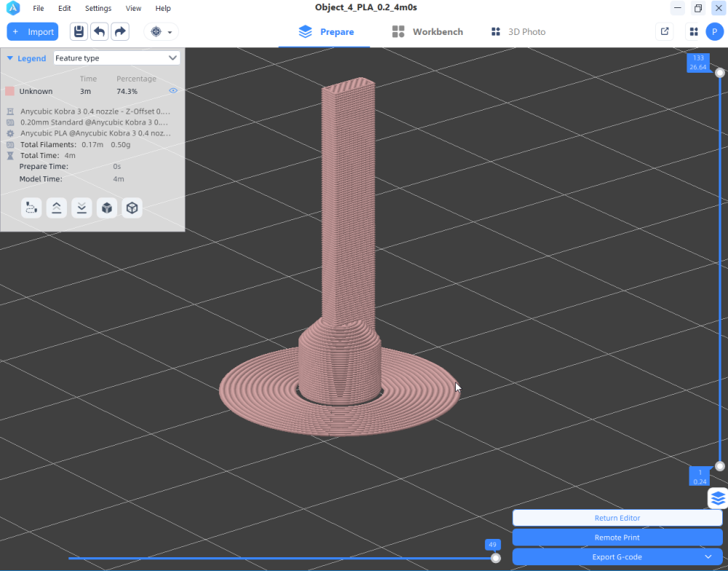
Task: Click the printer preset icon
Action: coord(10,111)
